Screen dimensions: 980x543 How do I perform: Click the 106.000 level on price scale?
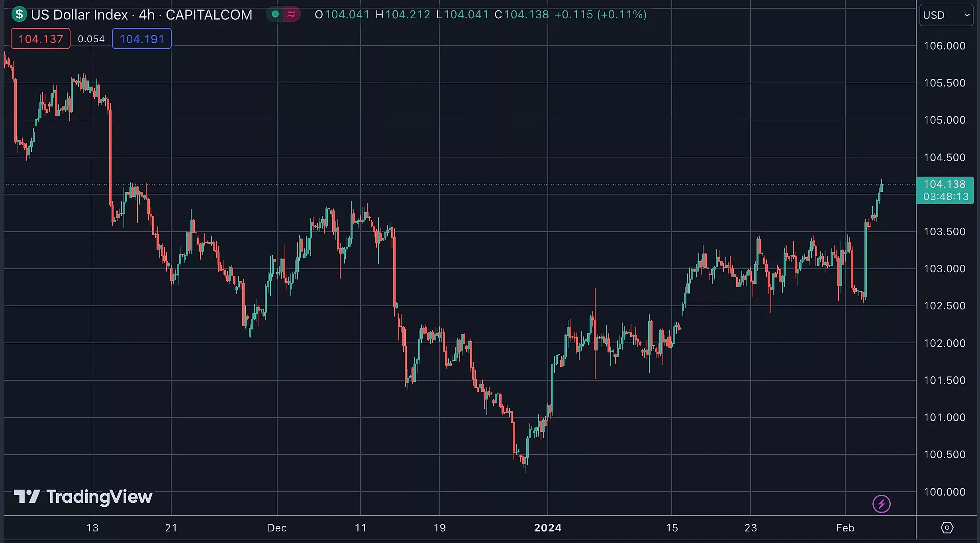tap(945, 46)
